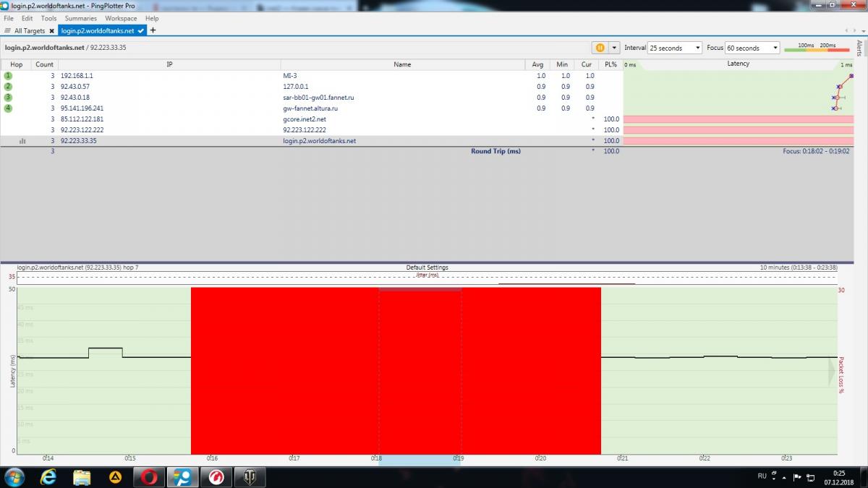Screen dimensions: 868x488
Task: Select IP address 92.43.0.57
Action: click(x=75, y=86)
